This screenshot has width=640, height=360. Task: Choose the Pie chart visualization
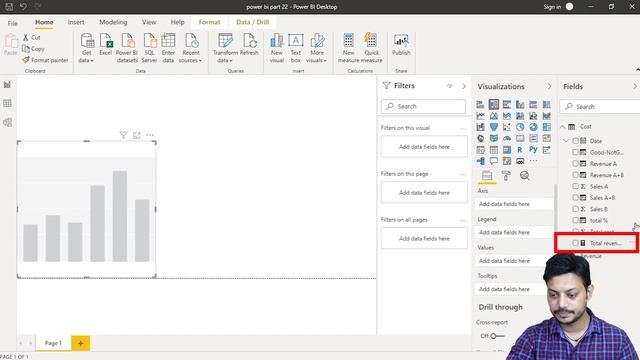[520, 127]
